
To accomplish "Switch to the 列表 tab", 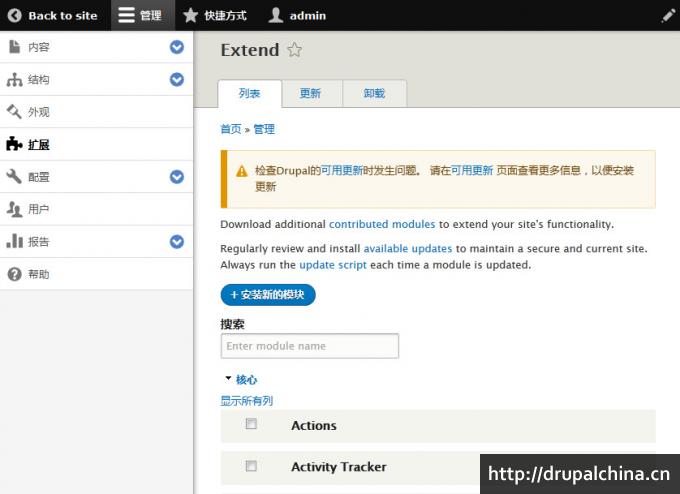I will (x=250, y=93).
